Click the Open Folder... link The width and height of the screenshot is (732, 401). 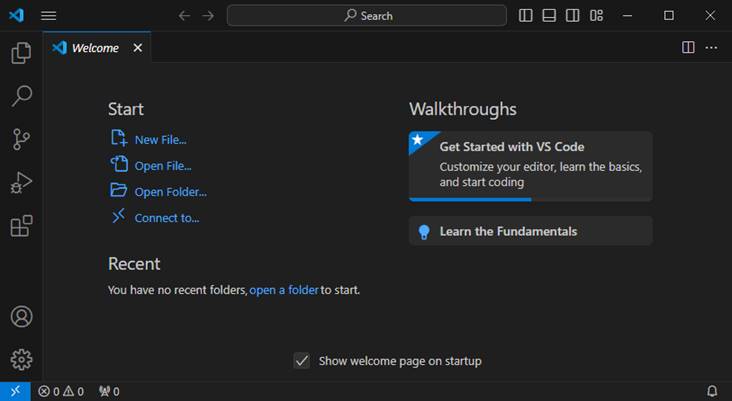coord(170,192)
